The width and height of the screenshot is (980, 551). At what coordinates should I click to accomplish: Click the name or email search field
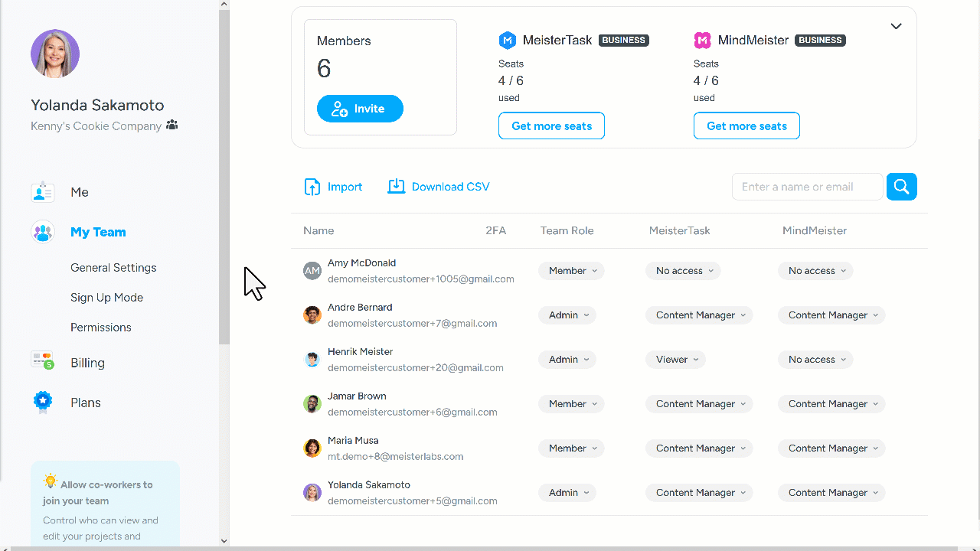(807, 186)
